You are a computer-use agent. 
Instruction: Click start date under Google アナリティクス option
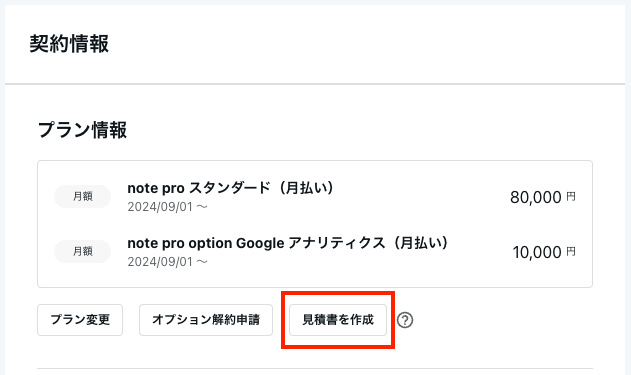[160, 262]
